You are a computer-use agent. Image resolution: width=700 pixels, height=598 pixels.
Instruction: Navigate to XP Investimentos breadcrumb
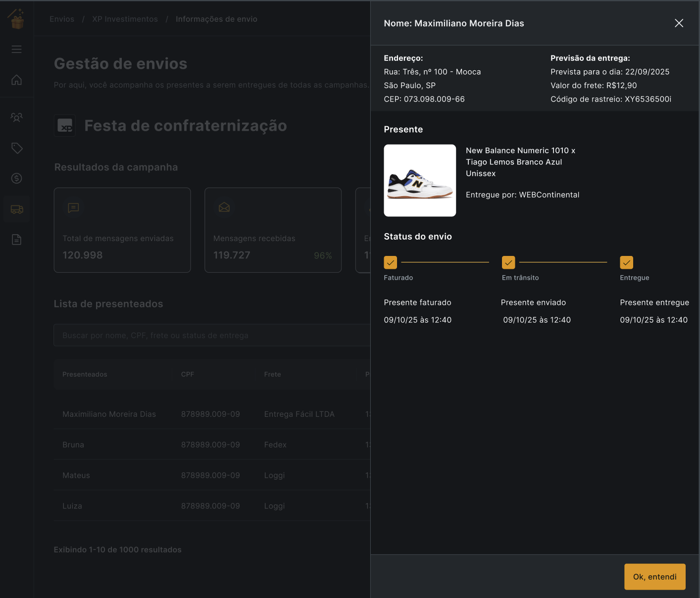click(x=125, y=19)
